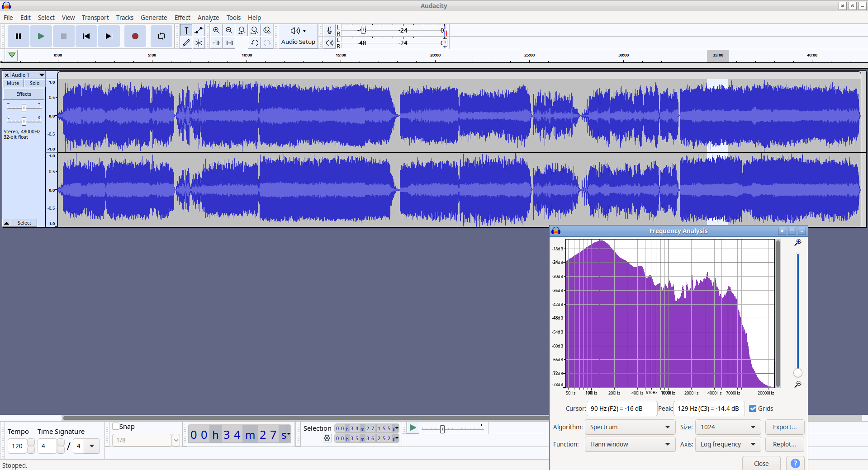Open the File menu
Image resolution: width=868 pixels, height=470 pixels.
pyautogui.click(x=8, y=18)
